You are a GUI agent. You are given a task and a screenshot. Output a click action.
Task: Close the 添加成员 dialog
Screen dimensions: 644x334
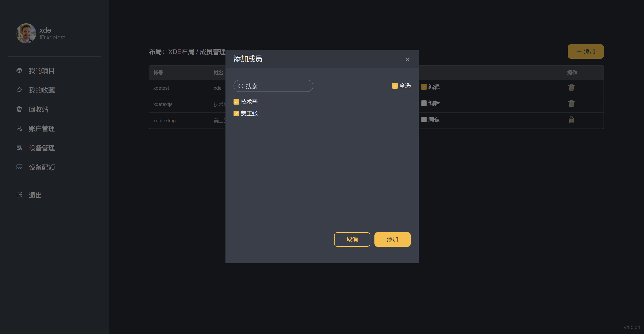407,59
